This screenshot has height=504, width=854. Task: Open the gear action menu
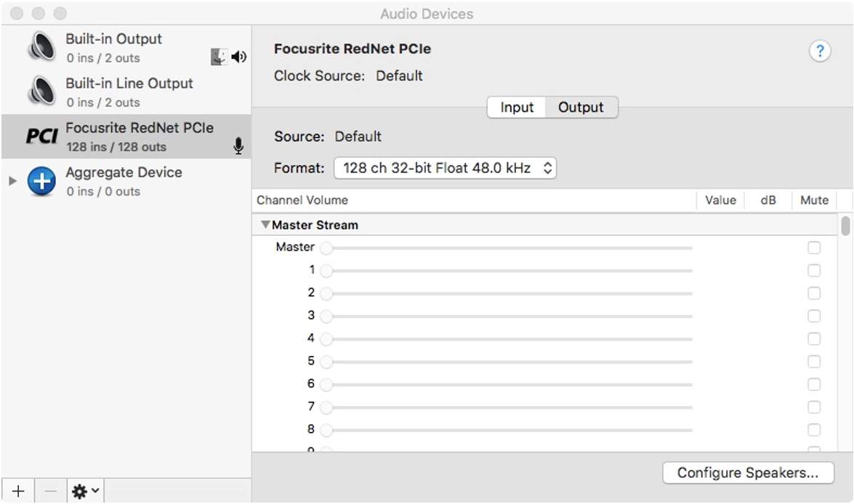click(x=85, y=492)
